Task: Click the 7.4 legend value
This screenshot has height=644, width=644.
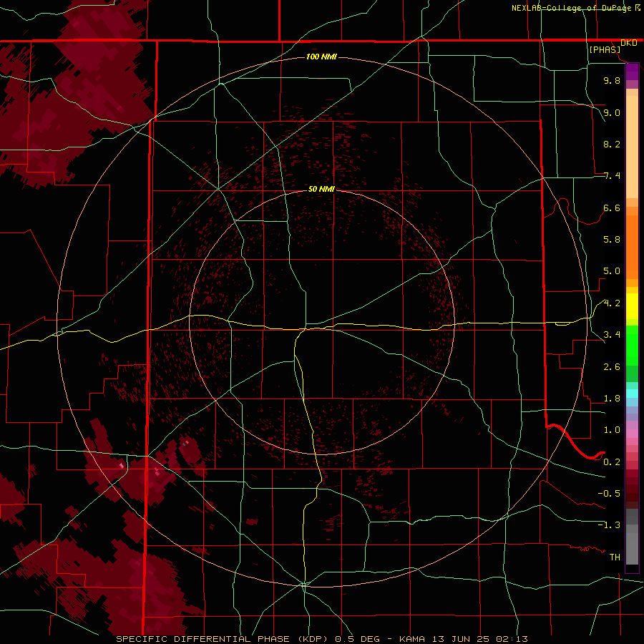Action: (612, 176)
